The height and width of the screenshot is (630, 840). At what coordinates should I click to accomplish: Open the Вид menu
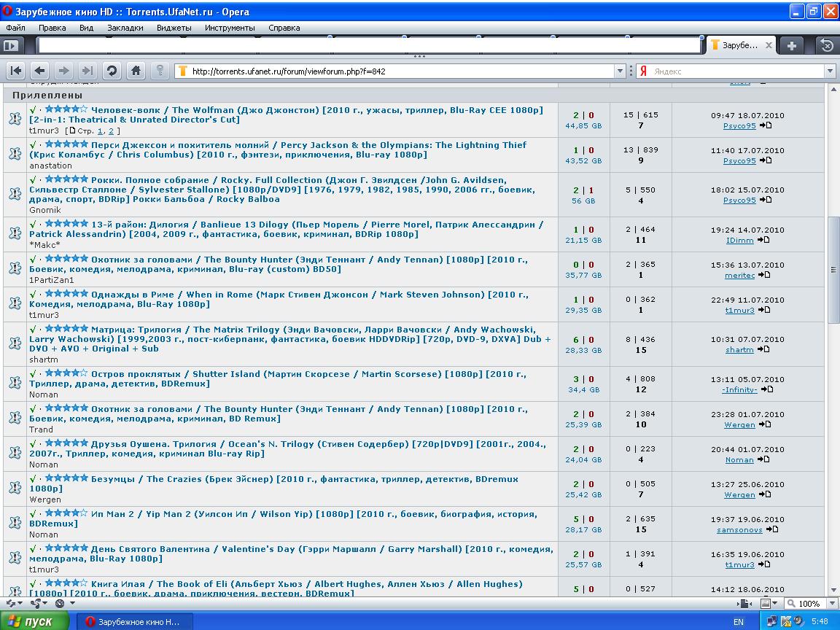click(86, 28)
